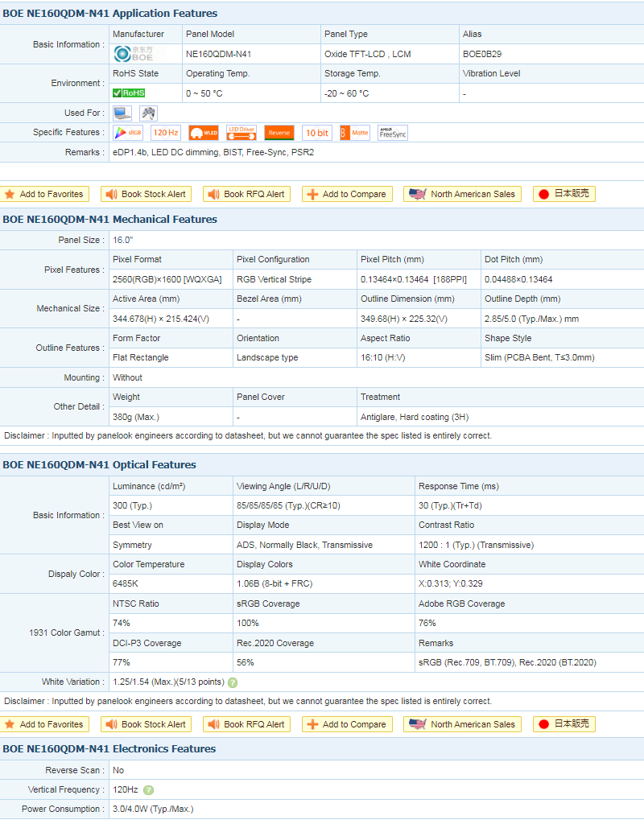Click the BOE manufacturer logo

[x=134, y=54]
